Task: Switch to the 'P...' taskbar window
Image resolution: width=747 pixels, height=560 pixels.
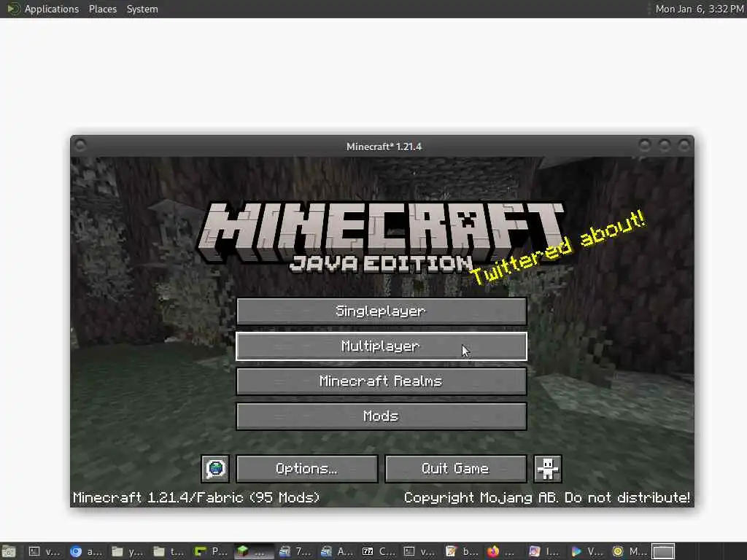Action: point(211,551)
